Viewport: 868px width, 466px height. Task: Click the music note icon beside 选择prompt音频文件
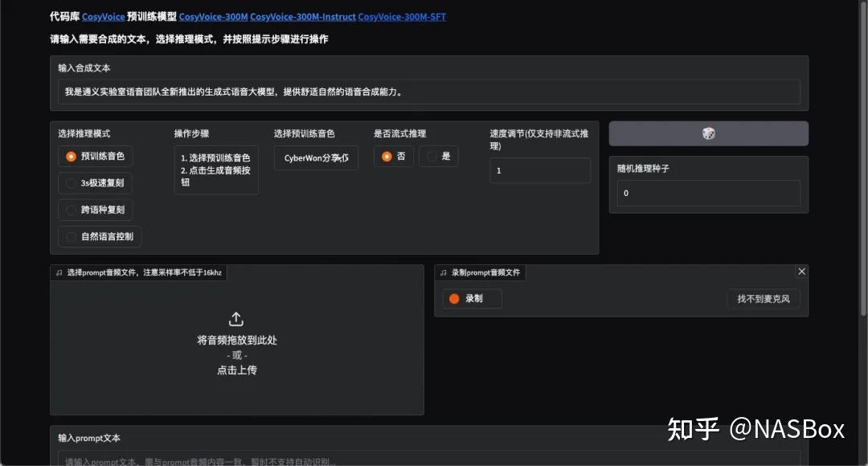coord(59,273)
